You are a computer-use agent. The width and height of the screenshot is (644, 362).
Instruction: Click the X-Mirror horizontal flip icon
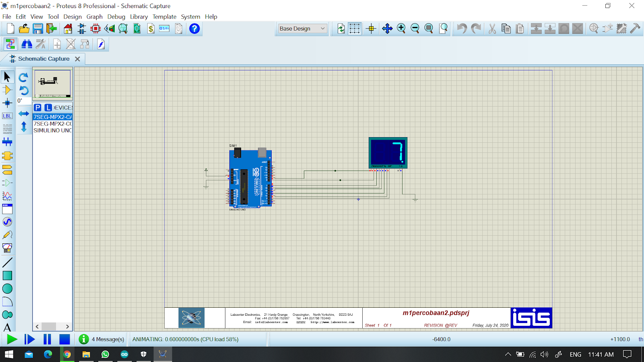(24, 114)
